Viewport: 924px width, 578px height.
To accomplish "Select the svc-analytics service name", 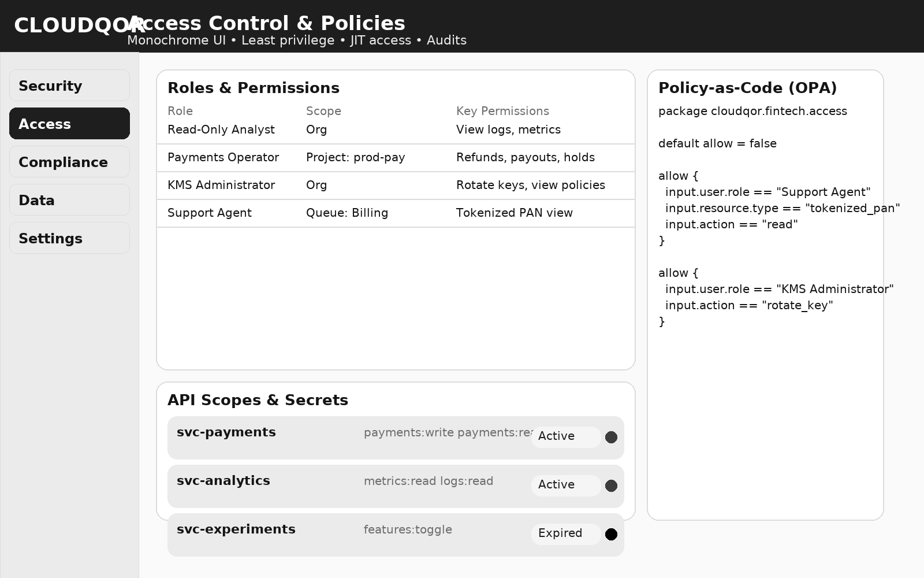I will [x=223, y=481].
